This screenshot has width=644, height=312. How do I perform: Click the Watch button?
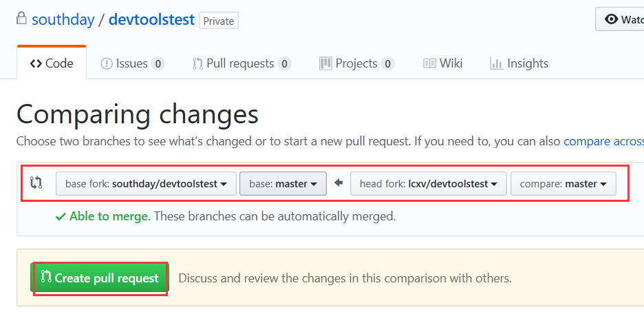(620, 19)
